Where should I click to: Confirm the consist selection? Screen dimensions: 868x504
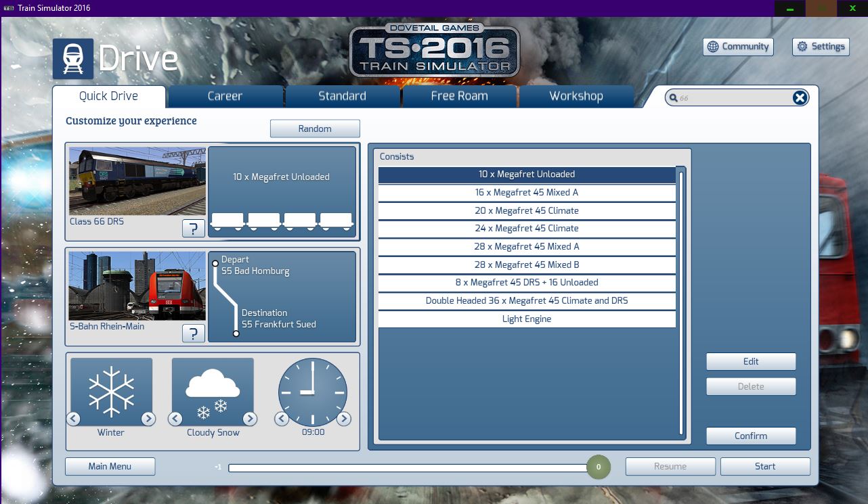coord(751,436)
